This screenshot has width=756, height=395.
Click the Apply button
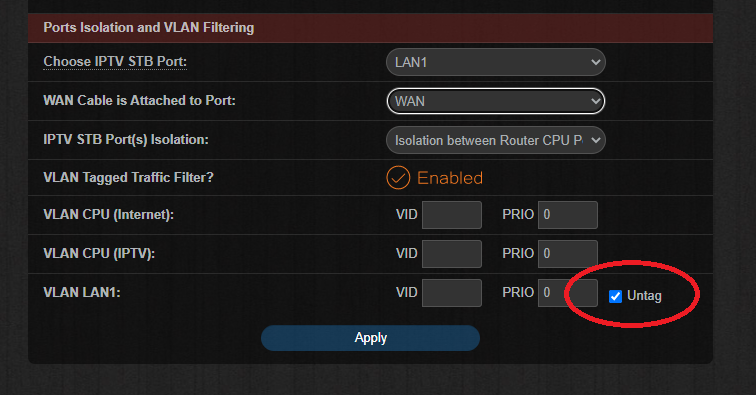[x=370, y=338]
